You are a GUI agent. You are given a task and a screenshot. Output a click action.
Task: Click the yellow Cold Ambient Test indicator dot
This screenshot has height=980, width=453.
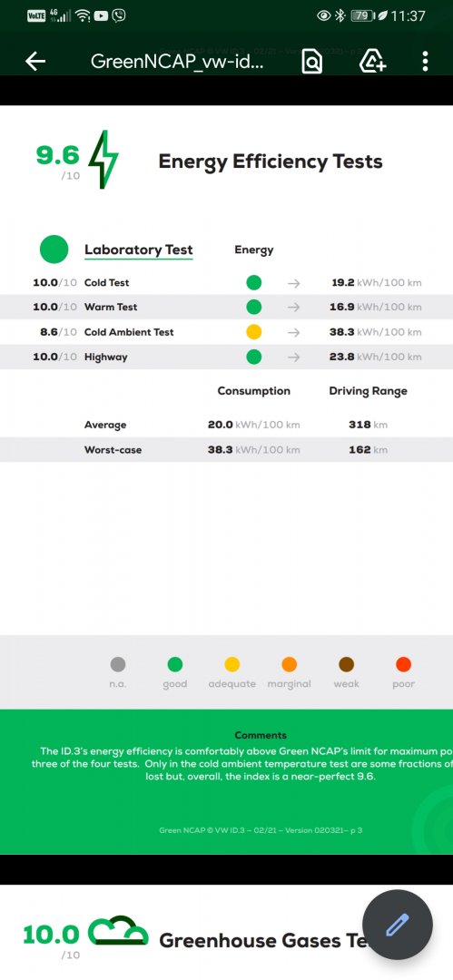click(x=253, y=332)
